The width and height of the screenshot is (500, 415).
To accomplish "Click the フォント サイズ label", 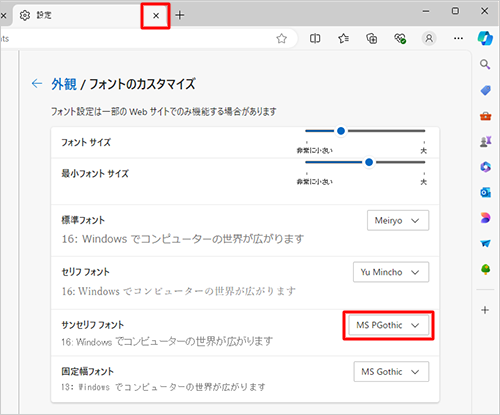I will click(86, 143).
